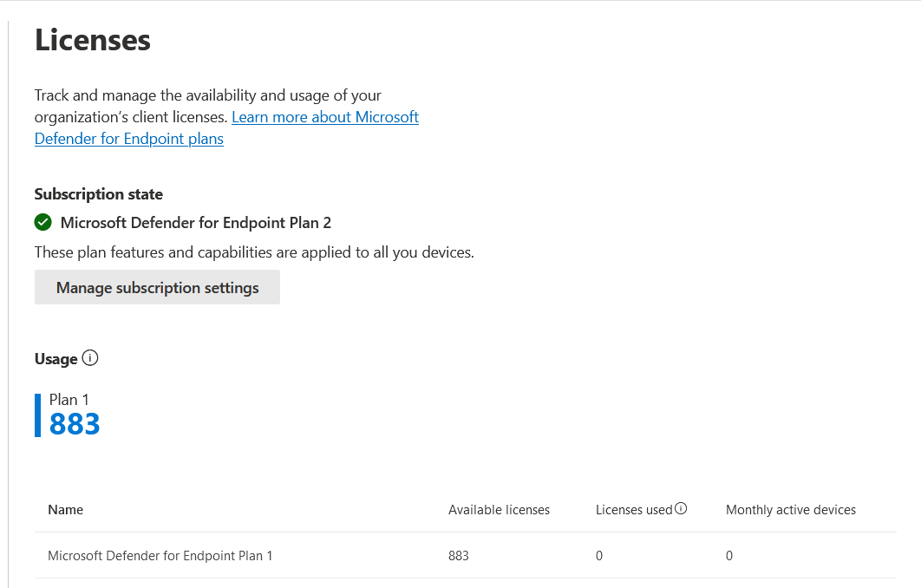Image resolution: width=921 pixels, height=588 pixels.
Task: Open the info icon next to Licenses used
Action: click(681, 509)
